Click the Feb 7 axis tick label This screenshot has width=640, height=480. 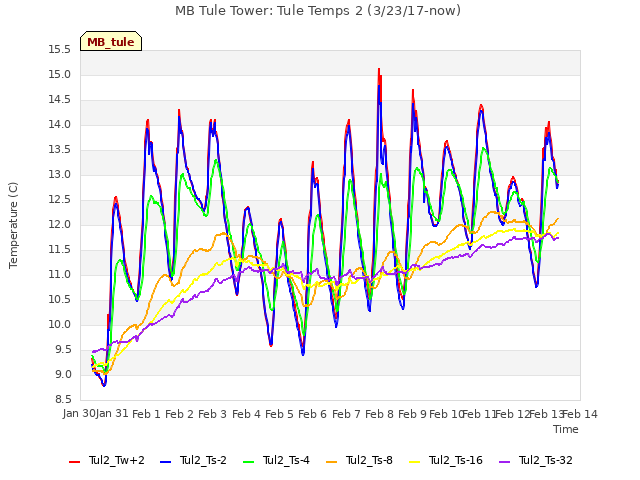pos(347,414)
